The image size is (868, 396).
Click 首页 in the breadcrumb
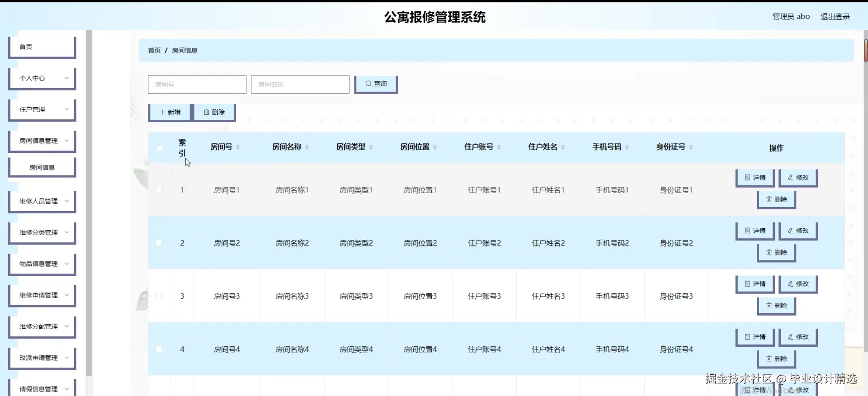pos(154,50)
